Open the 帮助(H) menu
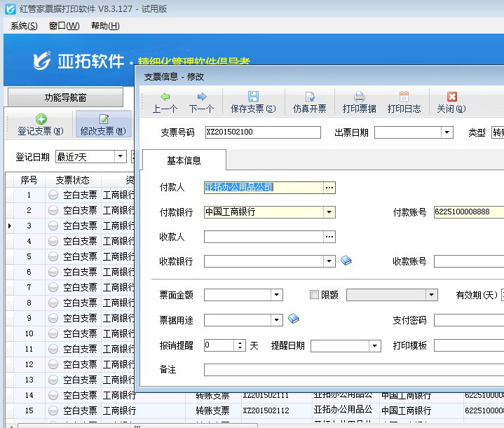The width and height of the screenshot is (504, 428). 105,26
